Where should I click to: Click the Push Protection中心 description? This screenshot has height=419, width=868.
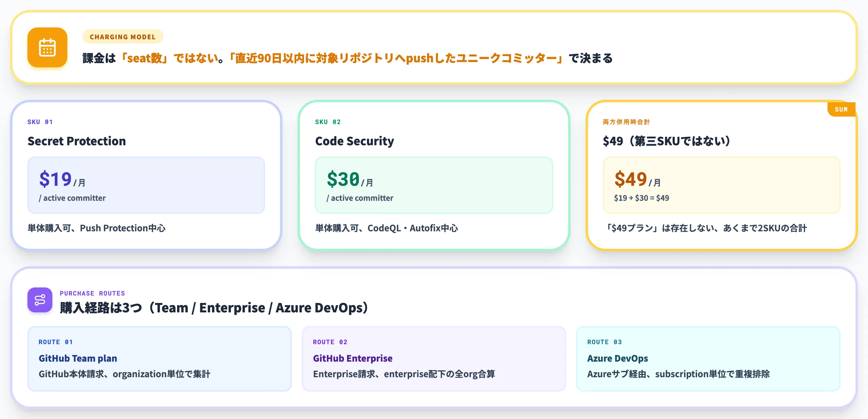tap(97, 228)
